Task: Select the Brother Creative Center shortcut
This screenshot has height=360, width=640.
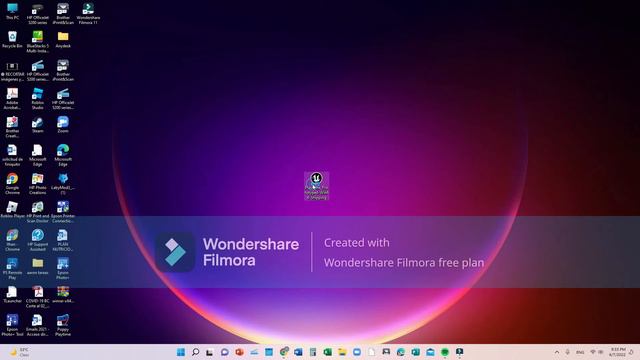Action: pos(12,127)
